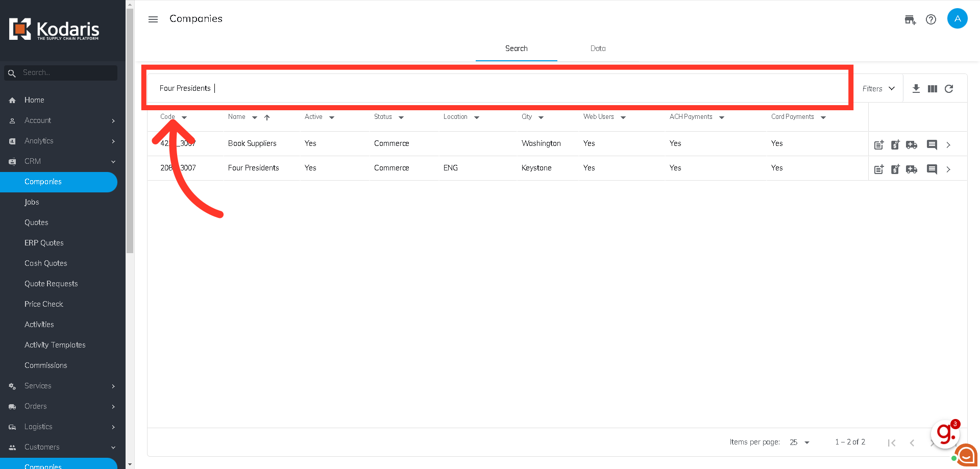
Task: Open the column chooser icon
Action: (x=933, y=89)
